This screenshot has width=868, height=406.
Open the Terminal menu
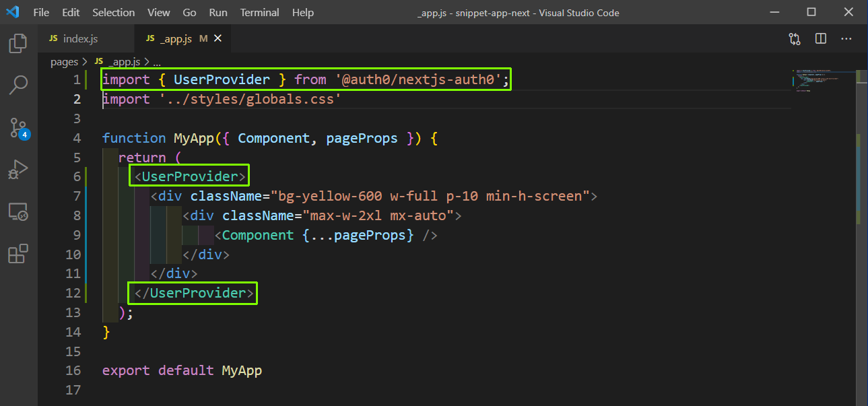(x=260, y=13)
